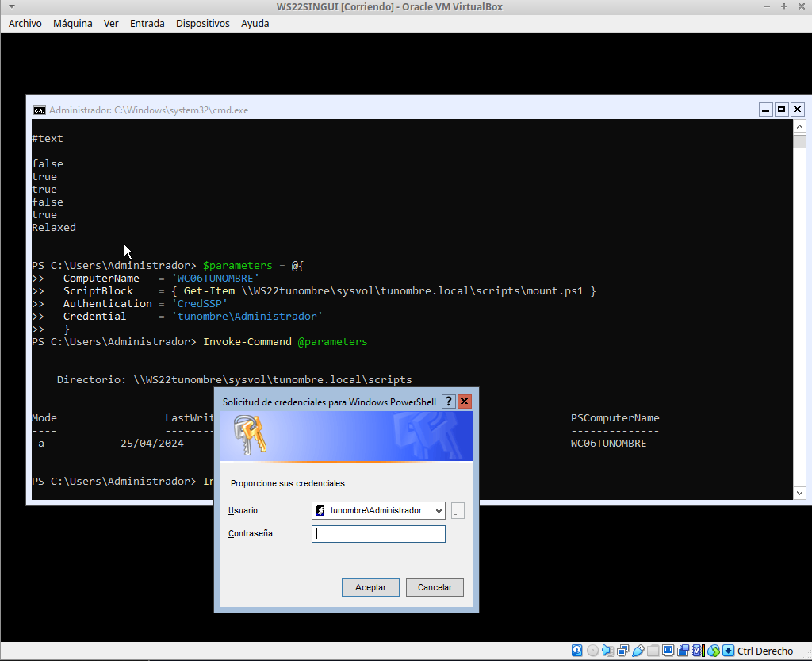Open the Archivo menu
812x661 pixels.
coord(25,23)
